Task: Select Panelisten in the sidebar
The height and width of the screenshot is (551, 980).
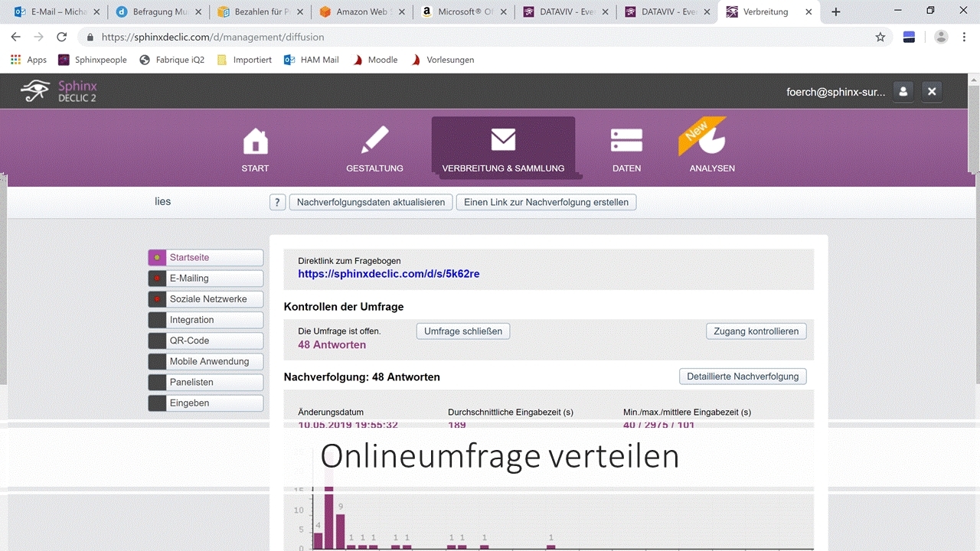Action: tap(205, 382)
